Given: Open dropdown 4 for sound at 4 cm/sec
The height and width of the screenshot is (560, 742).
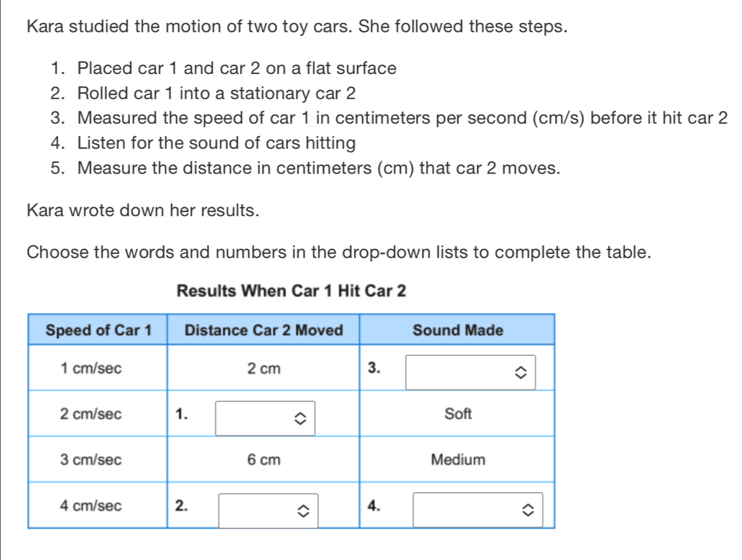Looking at the screenshot, I should click(x=478, y=510).
